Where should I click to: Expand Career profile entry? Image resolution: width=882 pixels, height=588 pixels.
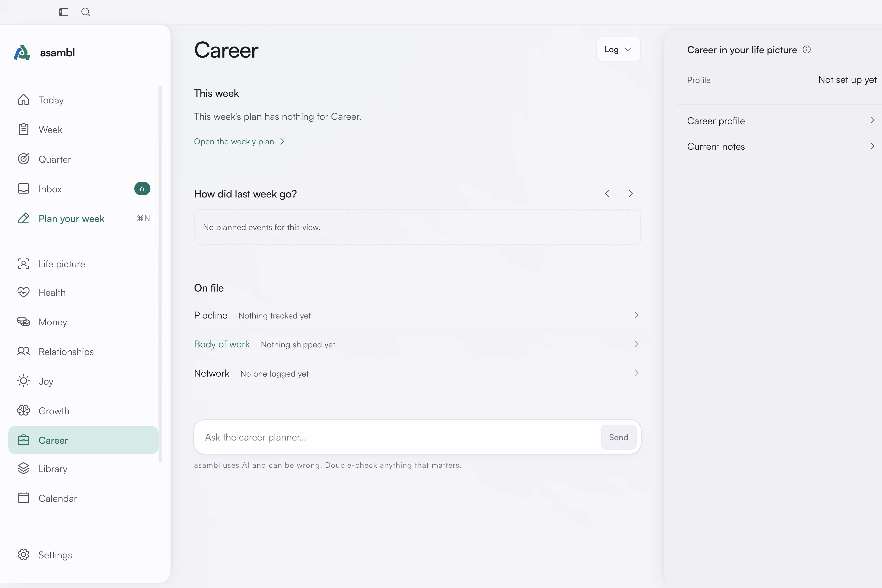click(781, 121)
